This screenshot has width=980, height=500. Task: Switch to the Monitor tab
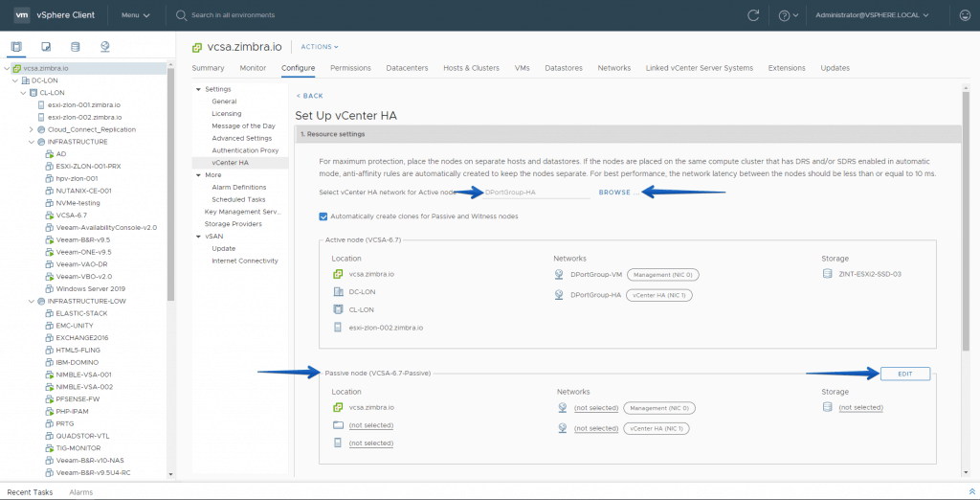[253, 68]
